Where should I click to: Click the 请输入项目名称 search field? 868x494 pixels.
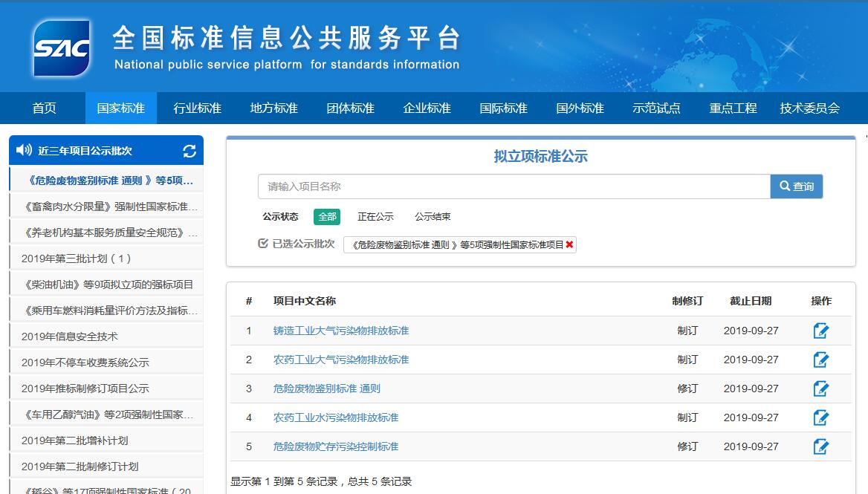(x=514, y=186)
